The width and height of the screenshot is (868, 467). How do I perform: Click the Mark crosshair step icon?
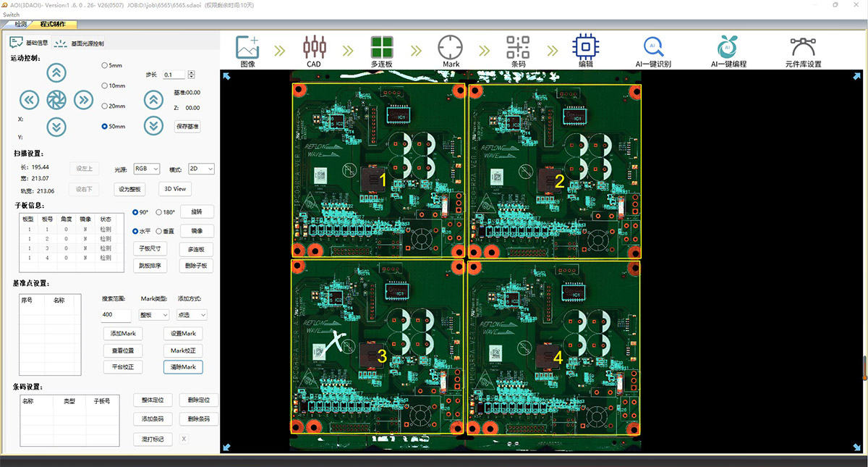pos(450,47)
